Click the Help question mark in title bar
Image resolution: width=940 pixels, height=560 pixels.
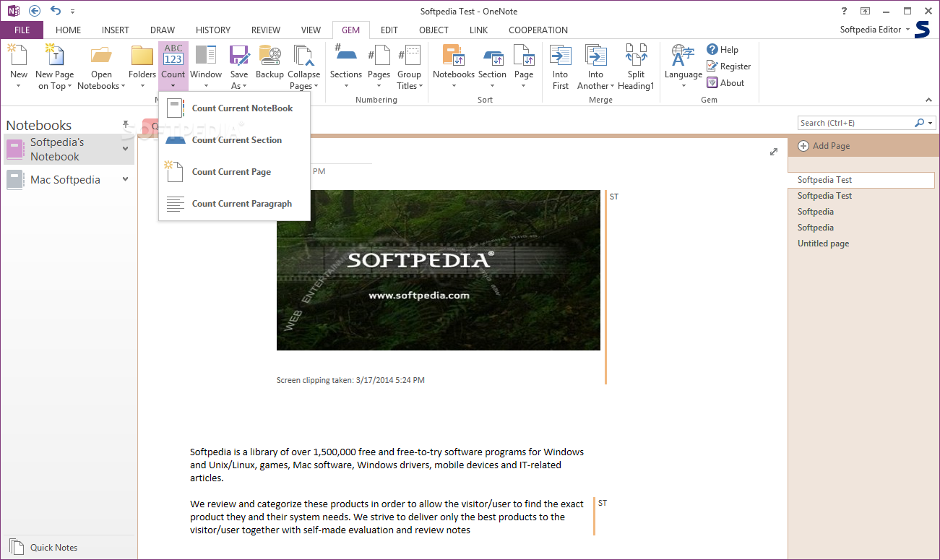[845, 11]
